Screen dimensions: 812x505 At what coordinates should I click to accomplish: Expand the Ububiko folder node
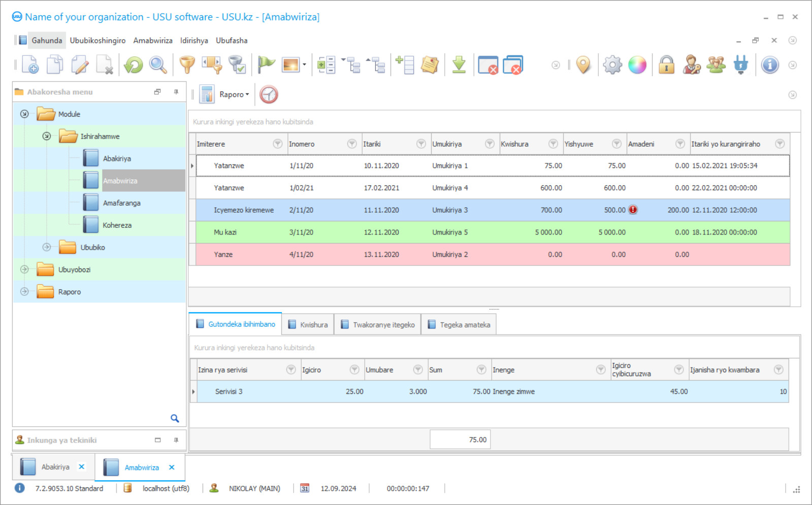47,247
